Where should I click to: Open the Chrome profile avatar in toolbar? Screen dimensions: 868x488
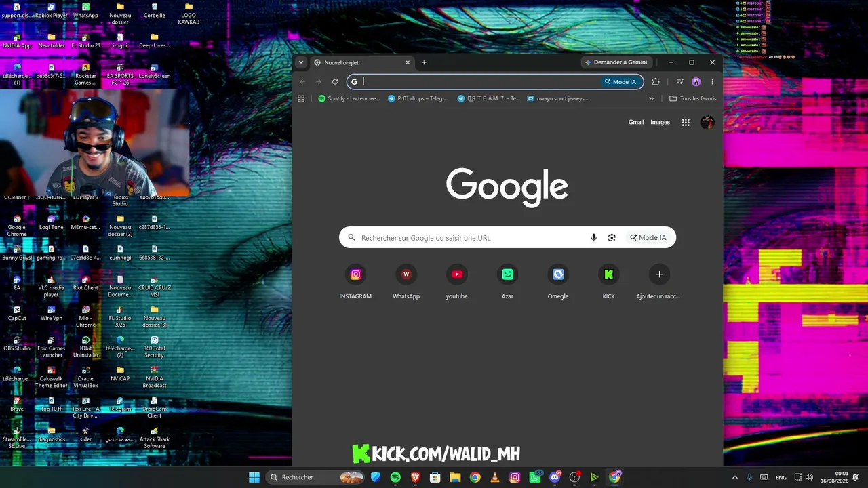coord(696,82)
